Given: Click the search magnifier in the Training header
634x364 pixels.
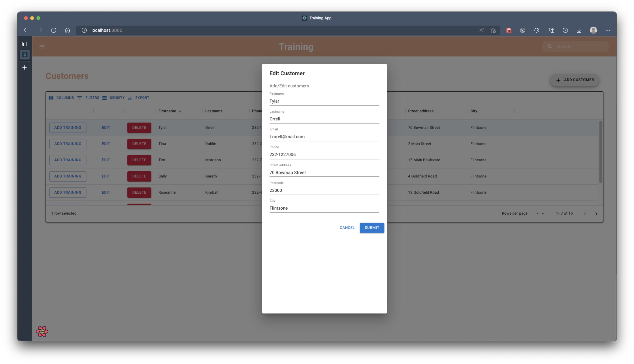Looking at the screenshot, I should tap(550, 46).
